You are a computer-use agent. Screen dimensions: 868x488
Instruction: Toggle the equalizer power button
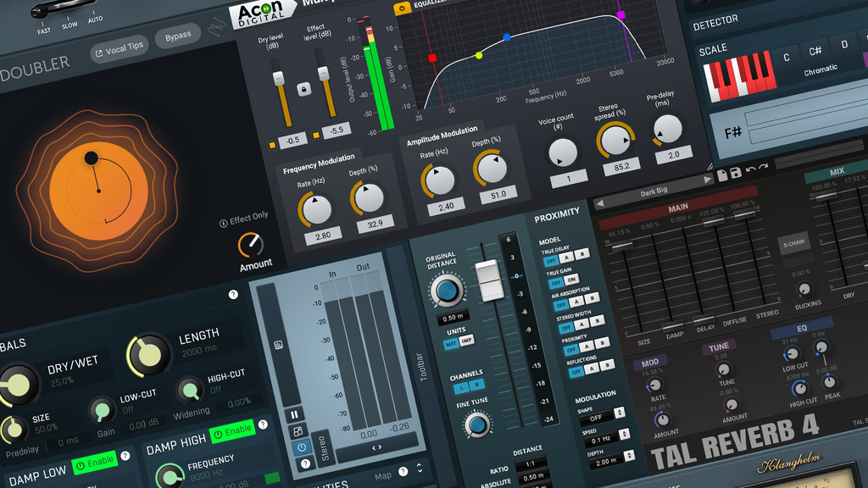point(402,8)
